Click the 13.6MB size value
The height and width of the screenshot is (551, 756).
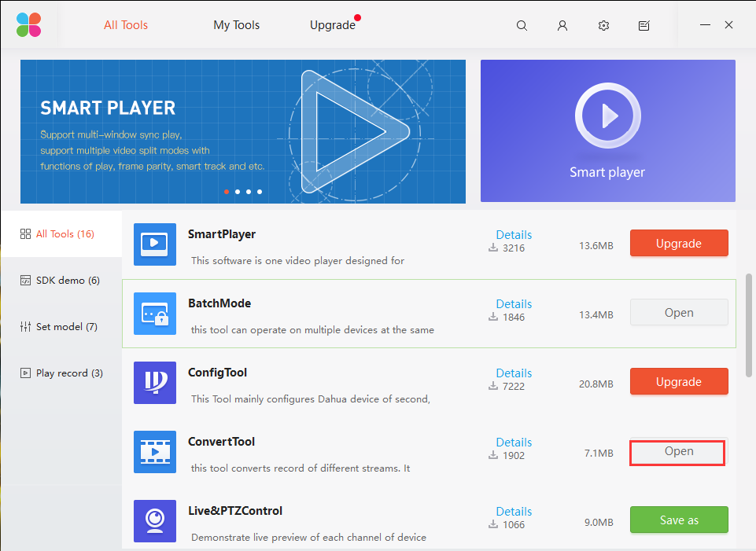pos(596,246)
